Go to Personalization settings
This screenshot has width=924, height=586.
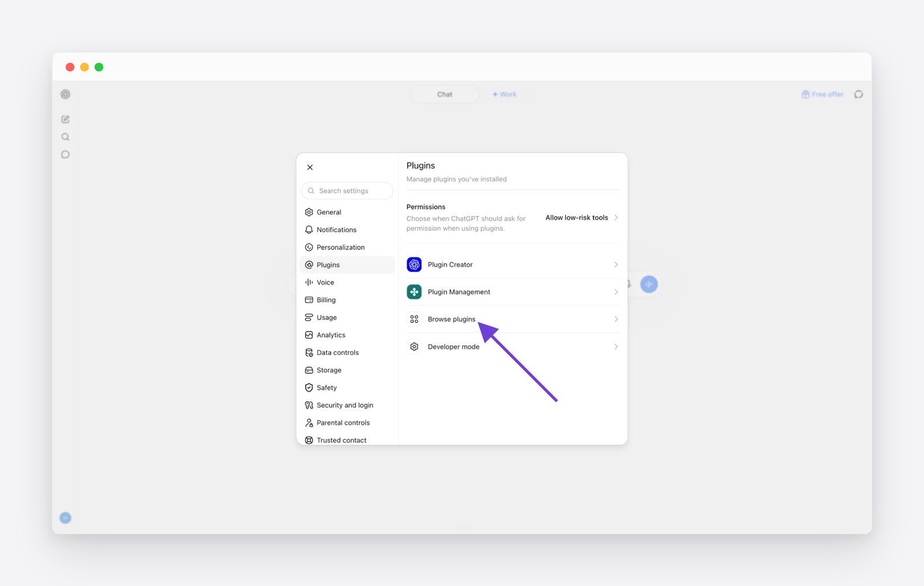point(347,247)
